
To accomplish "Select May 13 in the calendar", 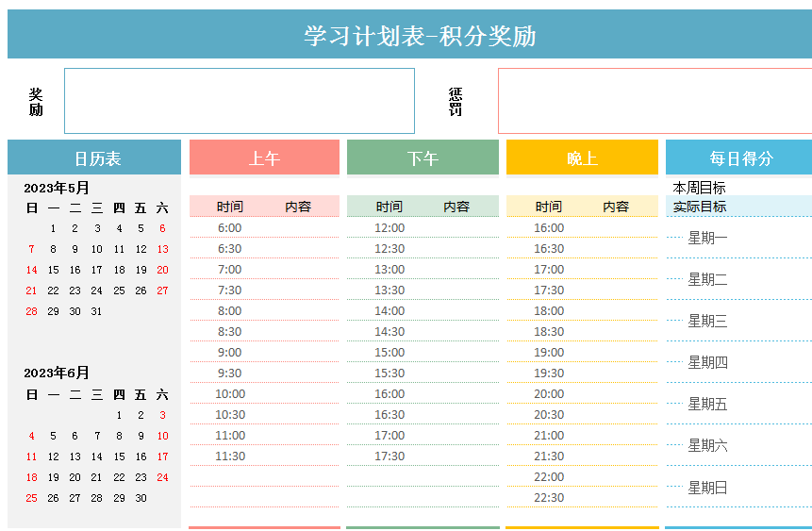I will (x=162, y=249).
